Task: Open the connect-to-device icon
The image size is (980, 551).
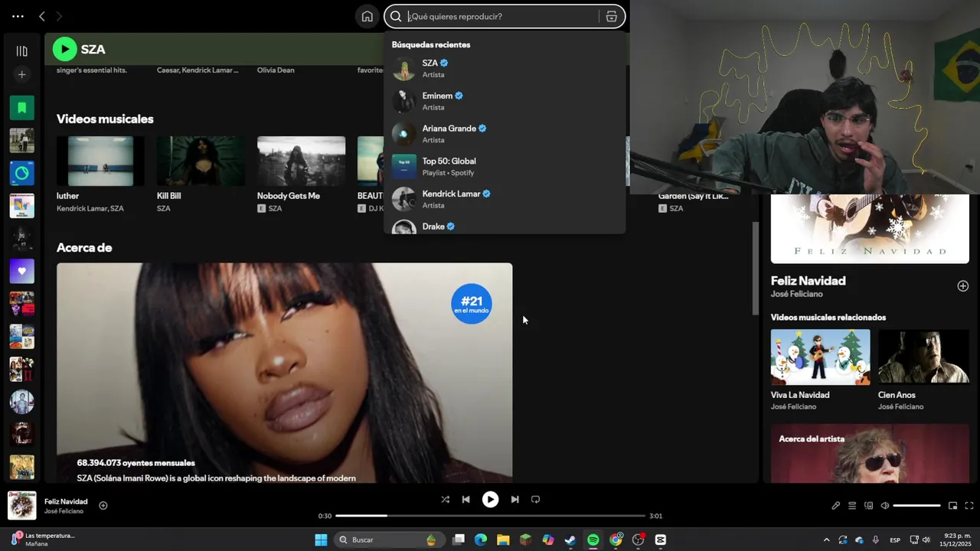Action: pos(868,506)
